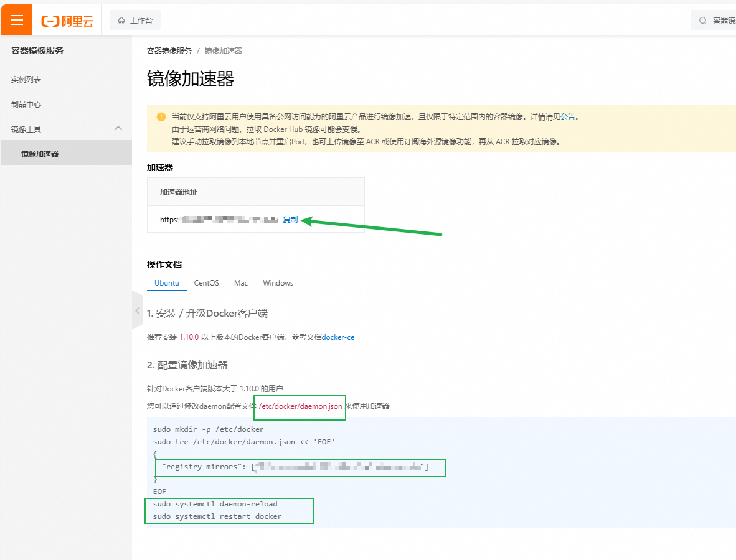Viewport: 736px width, 560px height.
Task: Click the "registry-mirrors" code line
Action: tap(295, 467)
